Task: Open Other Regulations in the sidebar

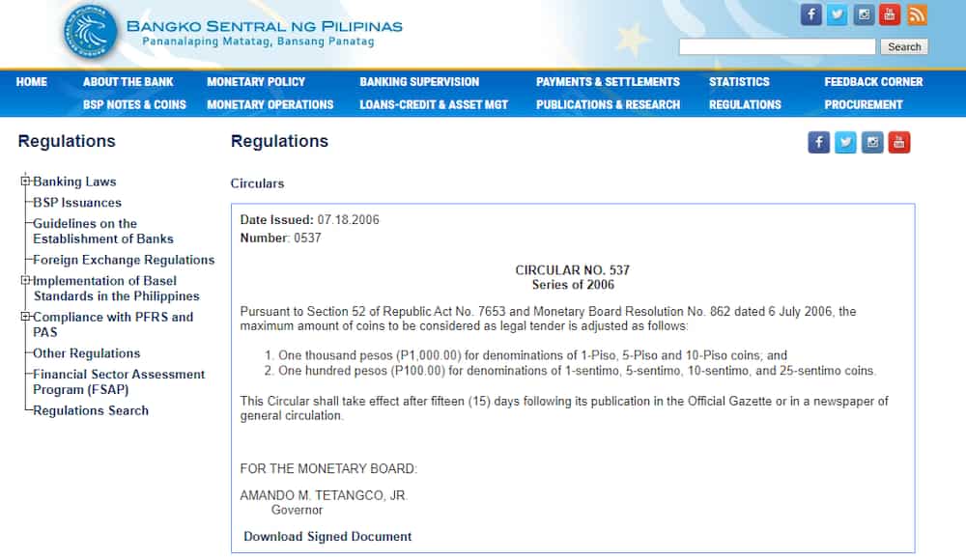Action: click(86, 353)
